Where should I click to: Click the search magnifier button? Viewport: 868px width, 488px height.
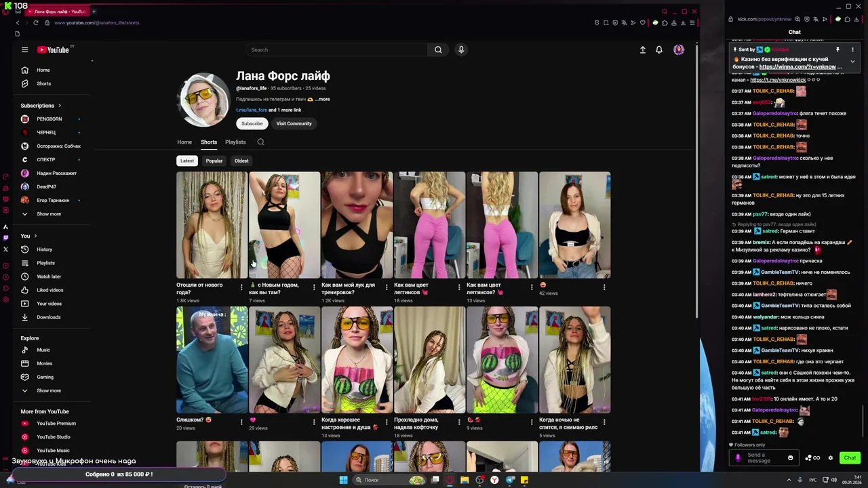tap(438, 49)
